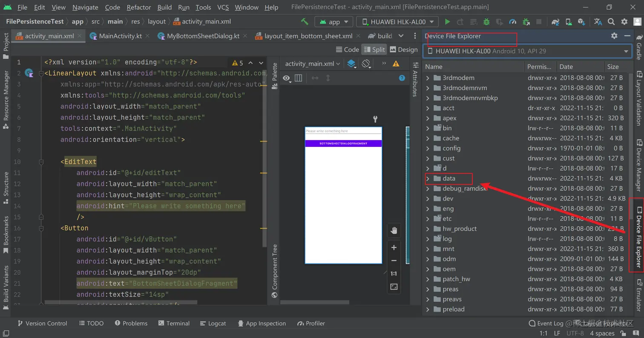Zoom in the layout preview
Screen dimensions: 644x338
pyautogui.click(x=394, y=248)
